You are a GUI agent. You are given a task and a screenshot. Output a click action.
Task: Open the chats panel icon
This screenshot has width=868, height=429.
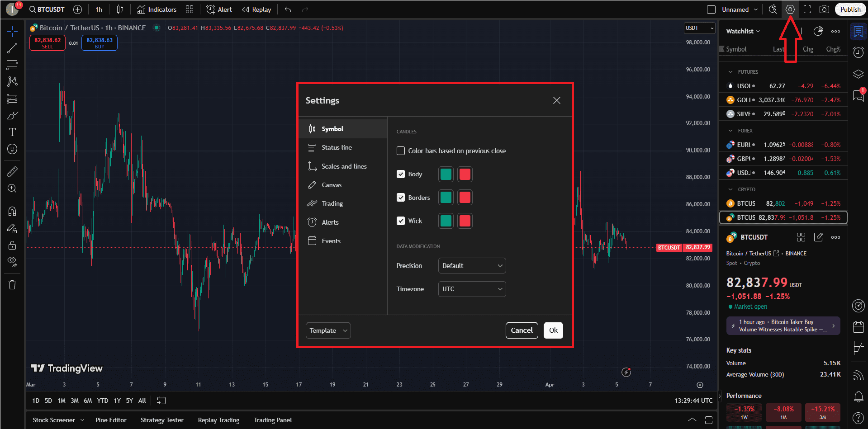(x=858, y=95)
